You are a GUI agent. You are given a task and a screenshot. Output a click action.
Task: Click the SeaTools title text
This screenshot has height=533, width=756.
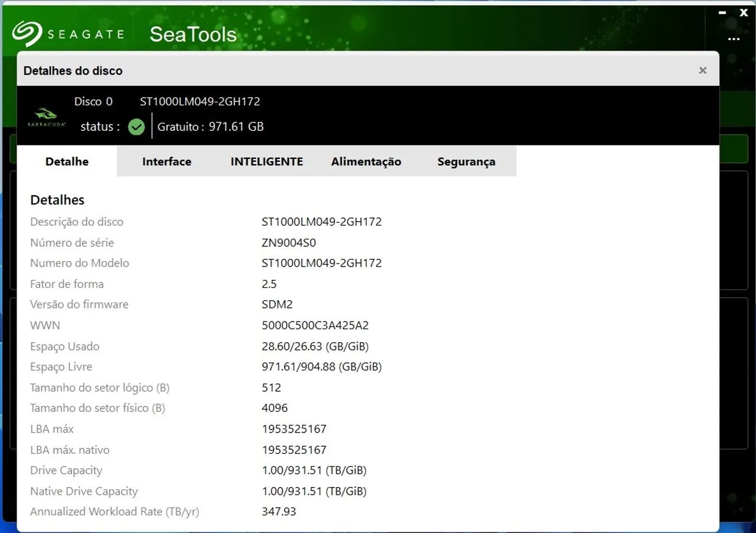pos(193,34)
